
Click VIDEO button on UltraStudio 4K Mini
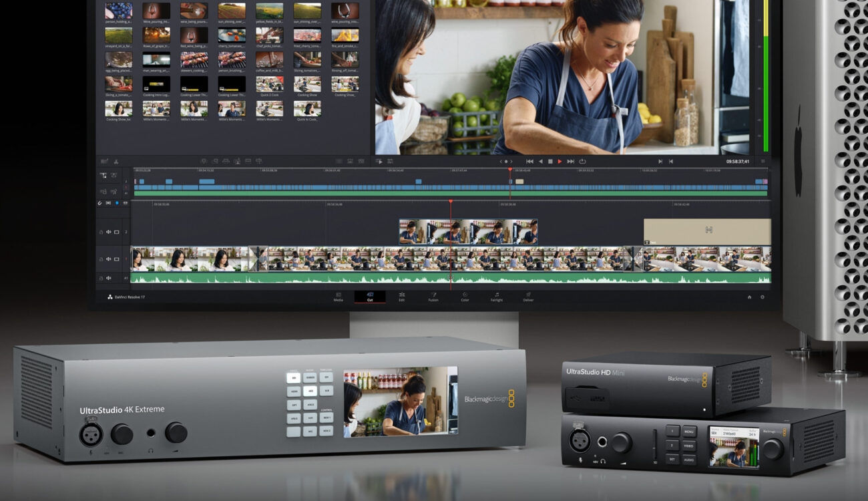pos(689,445)
